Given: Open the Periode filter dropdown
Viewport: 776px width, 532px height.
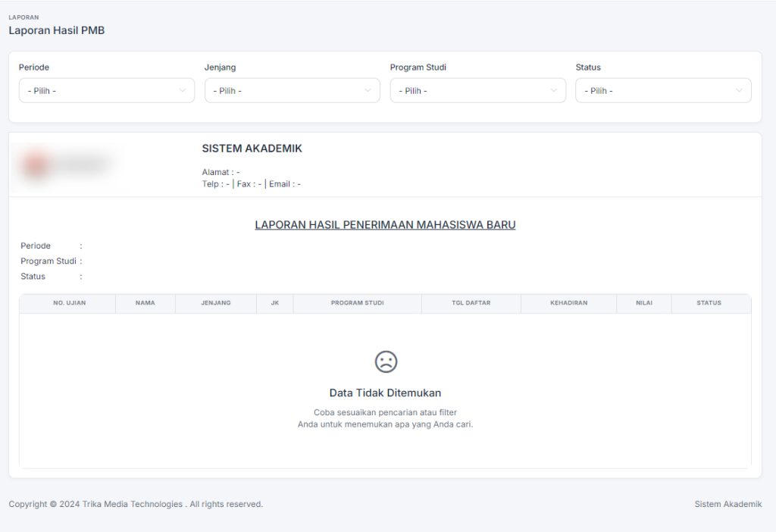Looking at the screenshot, I should (x=106, y=91).
